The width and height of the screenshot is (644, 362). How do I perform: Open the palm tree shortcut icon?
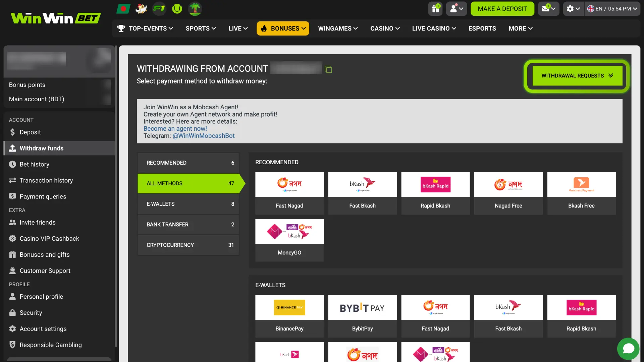[195, 9]
